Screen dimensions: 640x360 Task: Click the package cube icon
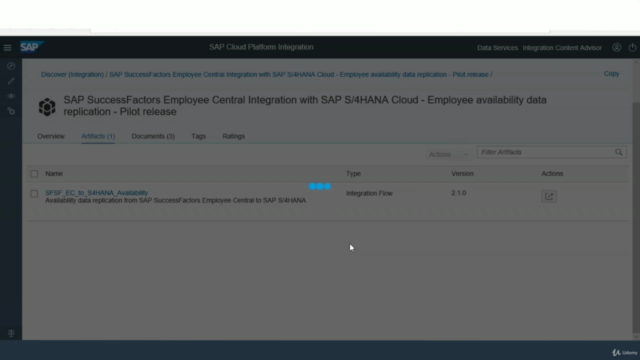pyautogui.click(x=47, y=107)
